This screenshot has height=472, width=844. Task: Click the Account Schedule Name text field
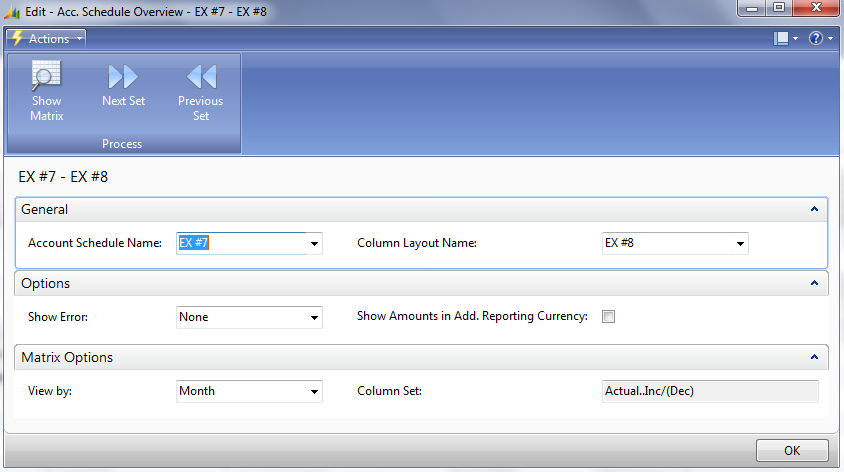[x=240, y=243]
